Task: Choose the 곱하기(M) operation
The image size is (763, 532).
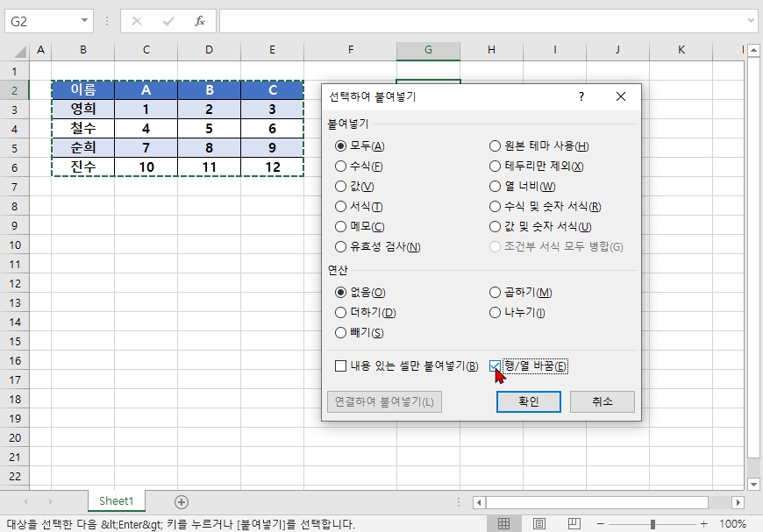Action: [x=494, y=292]
